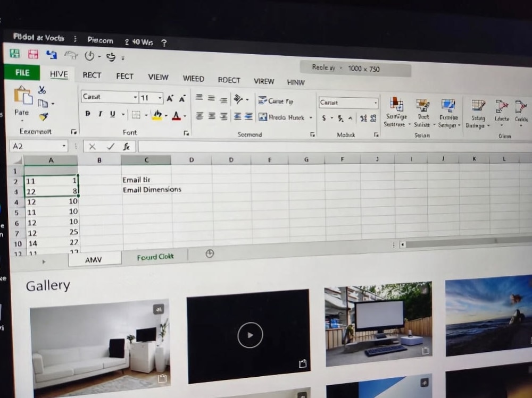Click the grey redo arrow icon
The width and height of the screenshot is (532, 398).
click(71, 55)
